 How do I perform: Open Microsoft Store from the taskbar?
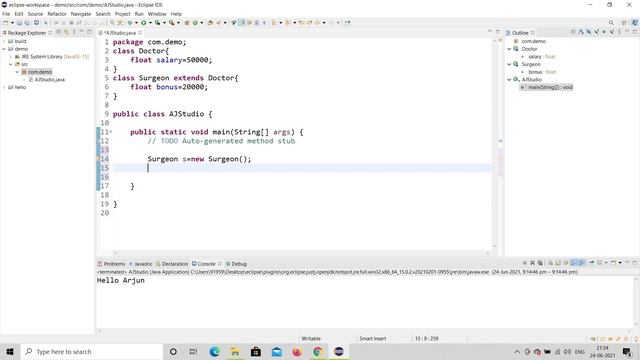[256, 351]
